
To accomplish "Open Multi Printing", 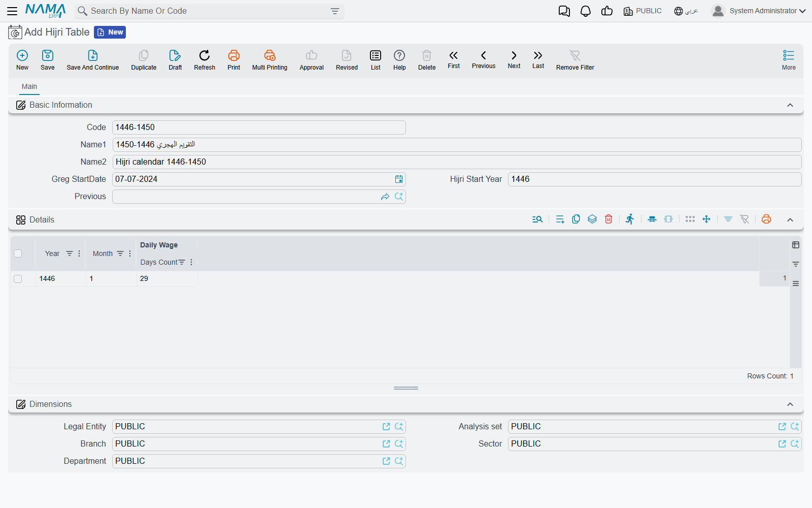I will (269, 60).
